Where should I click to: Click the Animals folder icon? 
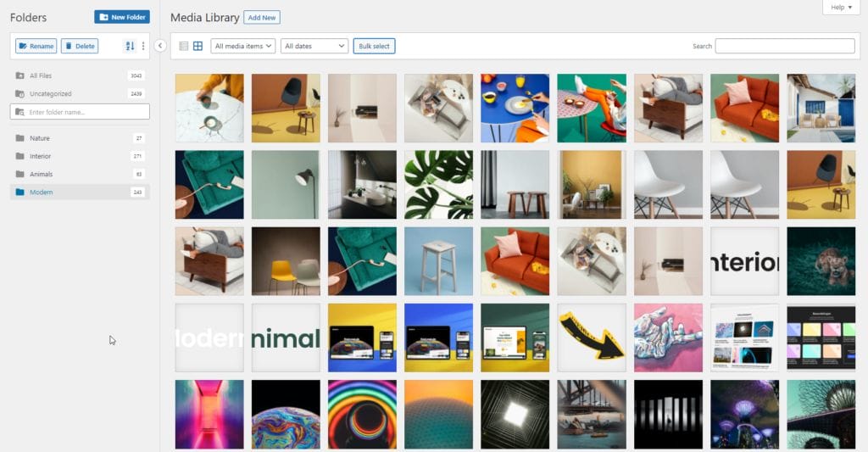tap(19, 174)
